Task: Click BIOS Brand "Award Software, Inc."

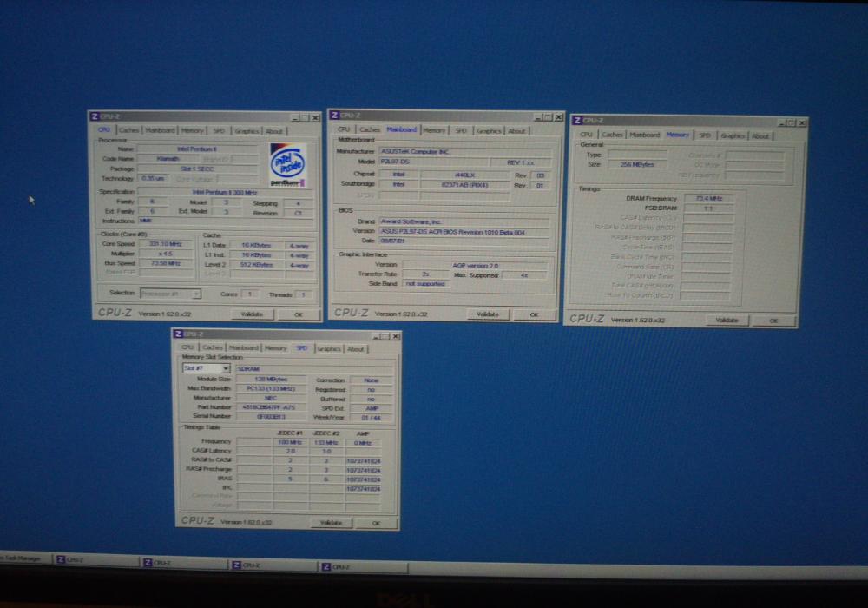Action: tap(464, 221)
